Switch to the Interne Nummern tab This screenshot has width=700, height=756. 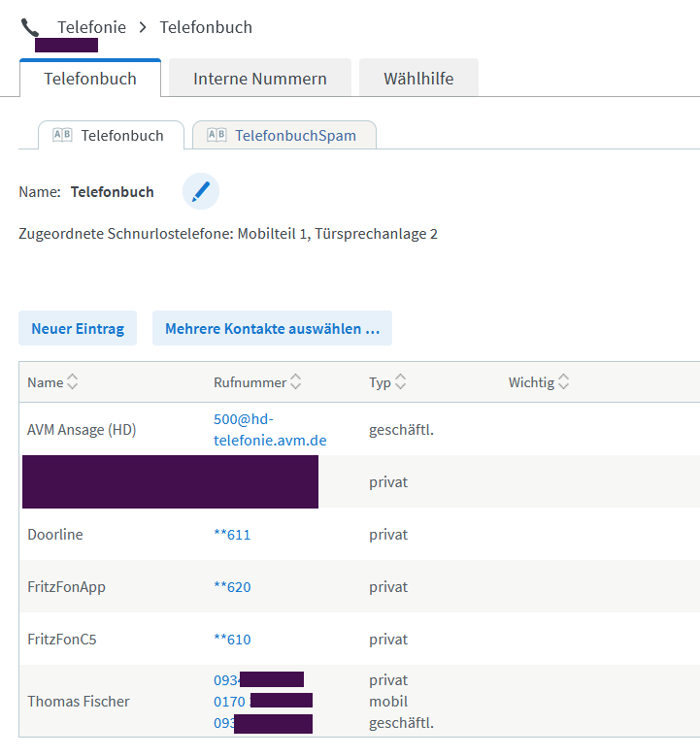click(x=260, y=78)
